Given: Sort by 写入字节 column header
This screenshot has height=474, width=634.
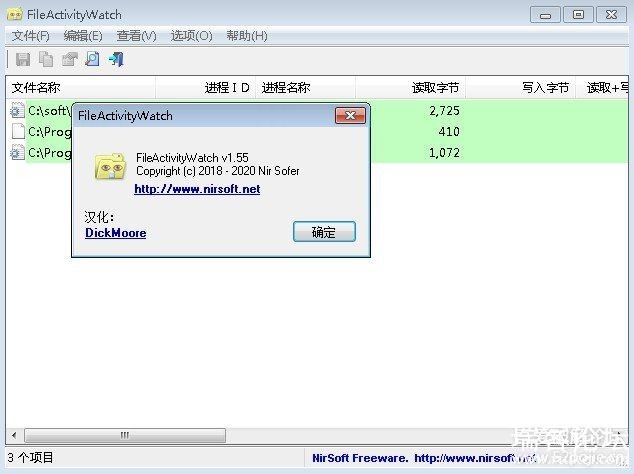Looking at the screenshot, I should coord(520,88).
